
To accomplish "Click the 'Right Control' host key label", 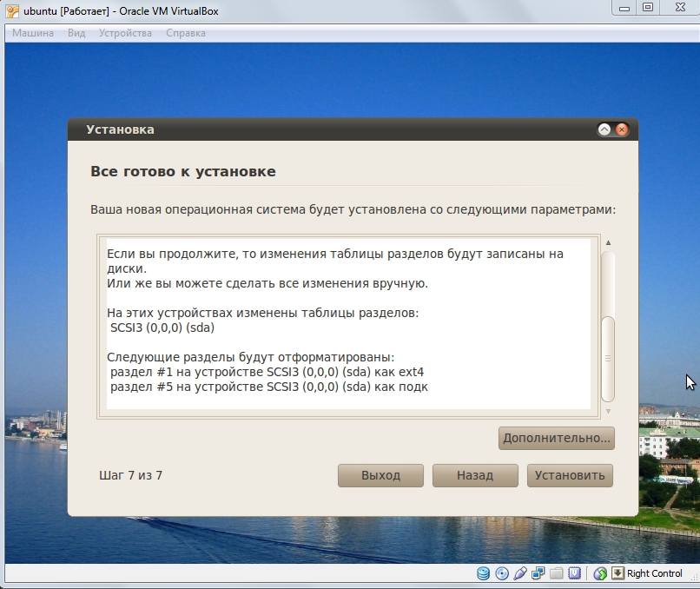I will click(x=655, y=573).
